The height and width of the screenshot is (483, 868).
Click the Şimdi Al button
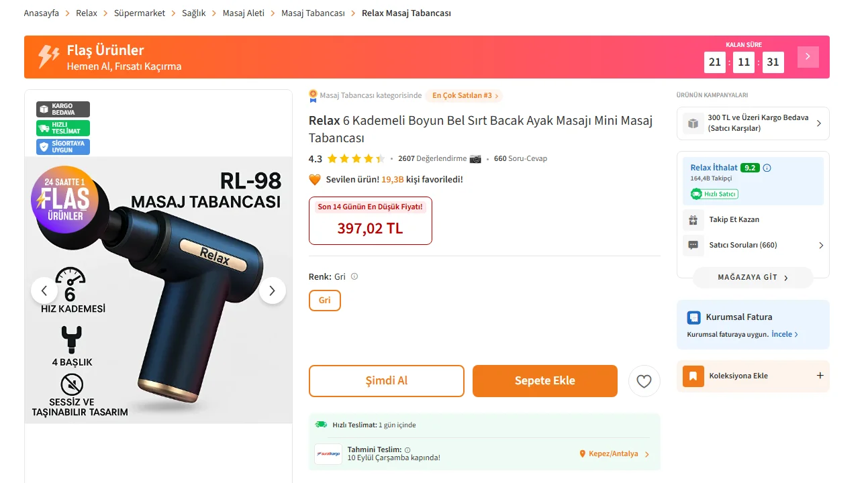coord(386,381)
